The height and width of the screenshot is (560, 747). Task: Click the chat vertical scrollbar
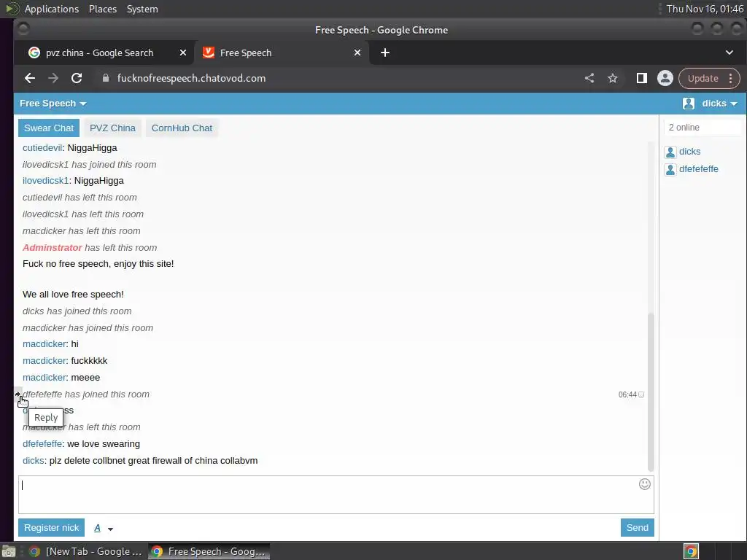click(651, 392)
